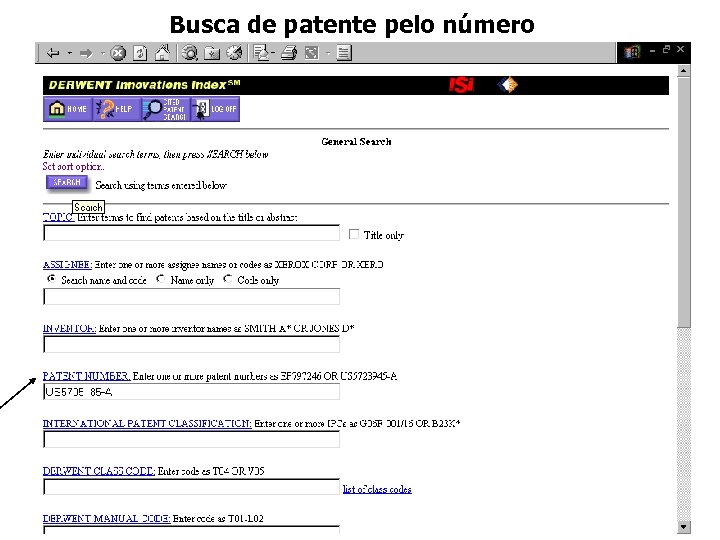Open the DERWENT CLASS CODE link
Image resolution: width=720 pixels, height=540 pixels.
tap(99, 471)
